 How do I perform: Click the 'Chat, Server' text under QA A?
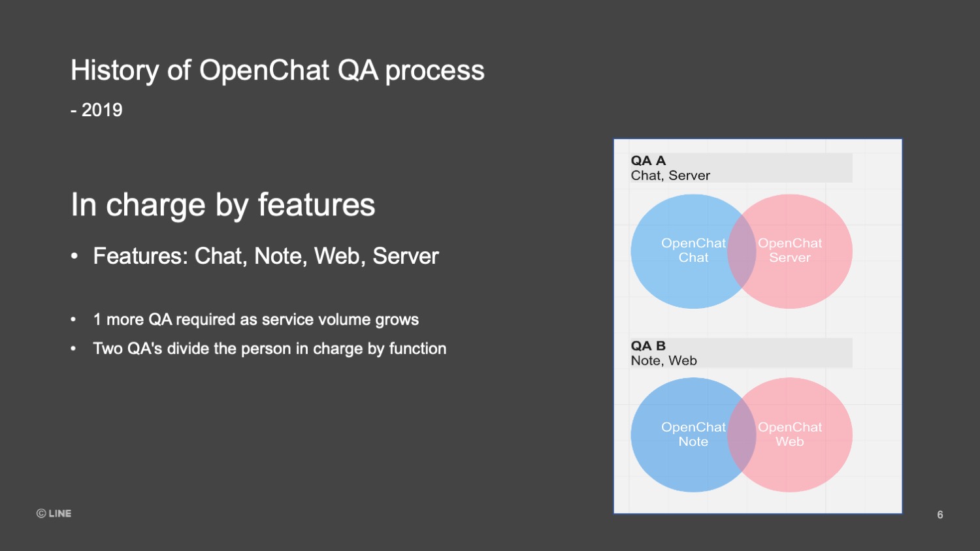tap(670, 176)
